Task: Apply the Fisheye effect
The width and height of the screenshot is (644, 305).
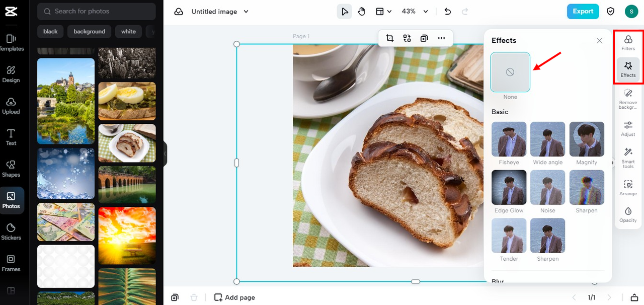Action: pos(509,139)
